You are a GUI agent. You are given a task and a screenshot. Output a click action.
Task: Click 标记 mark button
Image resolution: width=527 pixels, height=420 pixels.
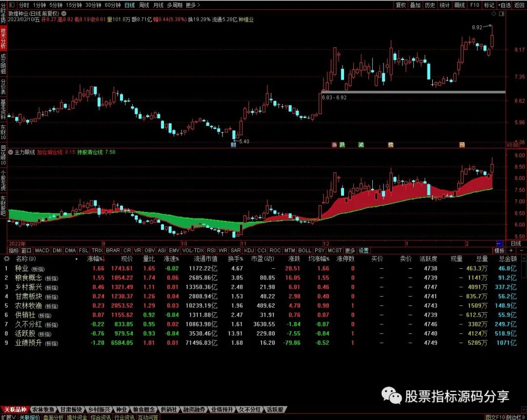click(489, 5)
